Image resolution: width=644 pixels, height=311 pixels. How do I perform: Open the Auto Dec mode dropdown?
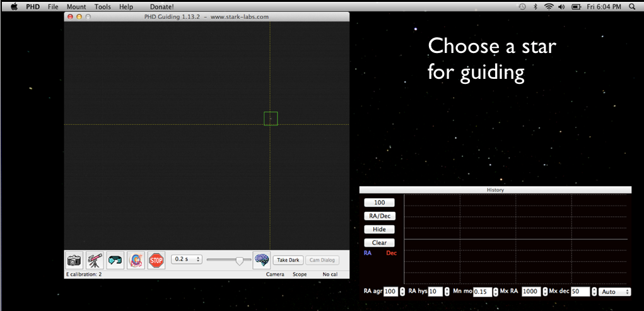tap(615, 292)
